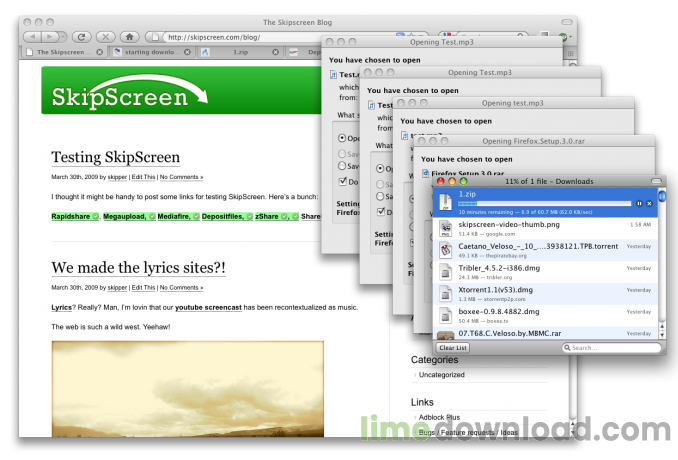This screenshot has height=460, width=678.
Task: Click the browser window toolbar pill button
Action: pyautogui.click(x=566, y=22)
